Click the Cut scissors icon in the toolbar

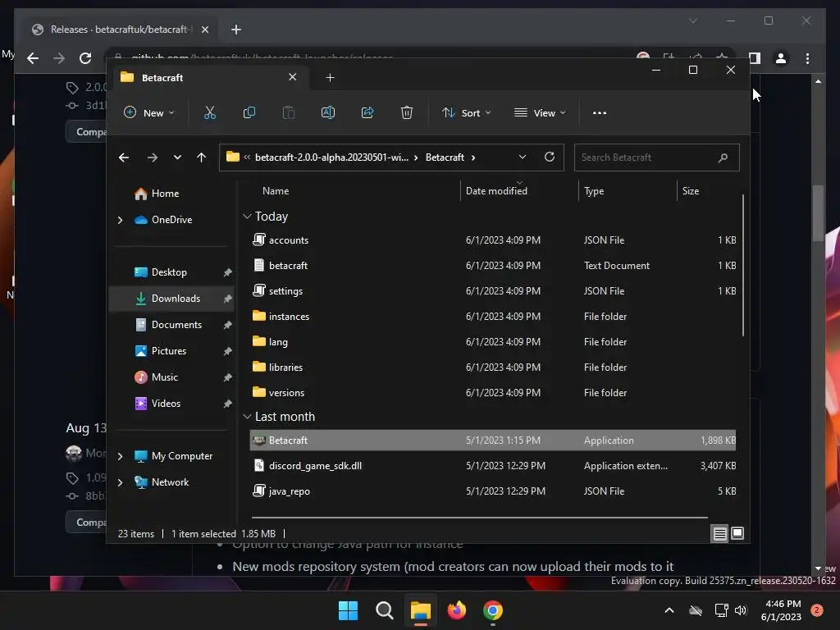pos(209,112)
